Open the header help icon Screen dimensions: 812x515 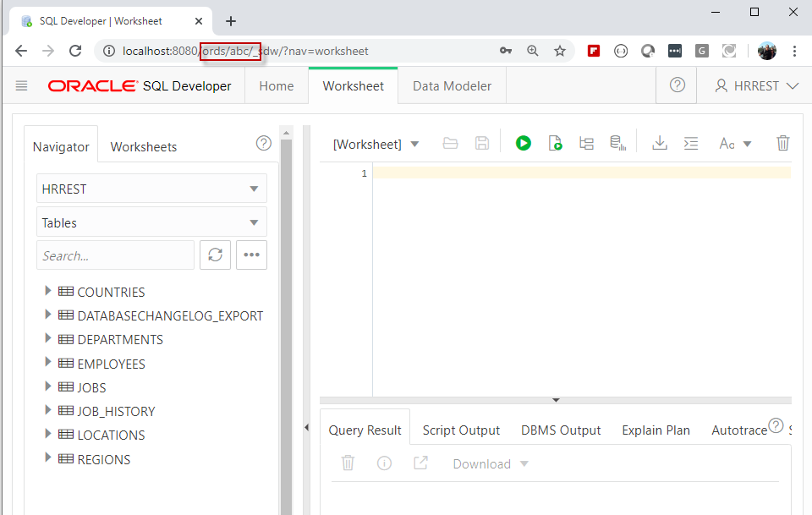pyautogui.click(x=677, y=85)
